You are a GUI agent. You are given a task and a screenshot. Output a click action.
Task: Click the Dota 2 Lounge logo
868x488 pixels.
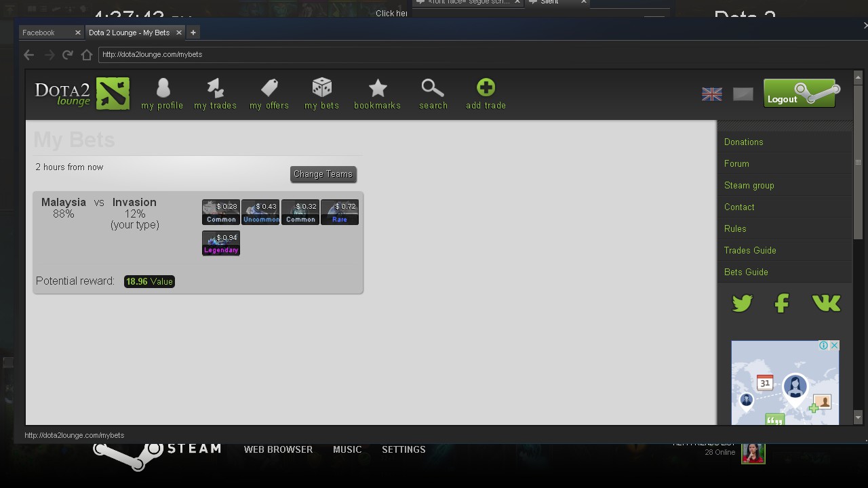tap(82, 94)
